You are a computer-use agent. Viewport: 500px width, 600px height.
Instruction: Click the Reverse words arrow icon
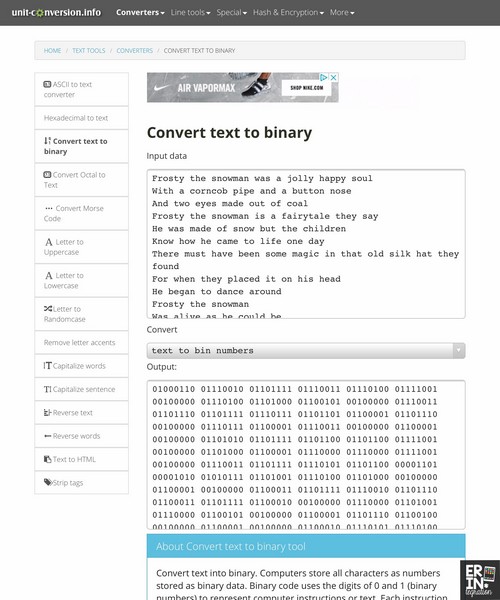pyautogui.click(x=47, y=436)
